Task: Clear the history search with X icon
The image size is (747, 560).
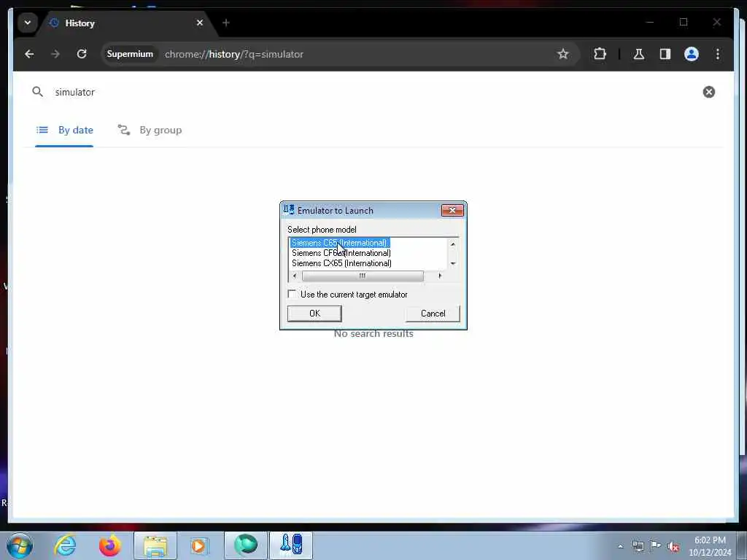Action: coord(709,92)
